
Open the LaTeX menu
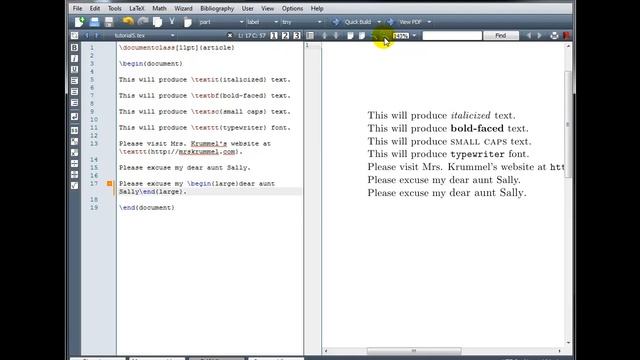click(x=136, y=8)
